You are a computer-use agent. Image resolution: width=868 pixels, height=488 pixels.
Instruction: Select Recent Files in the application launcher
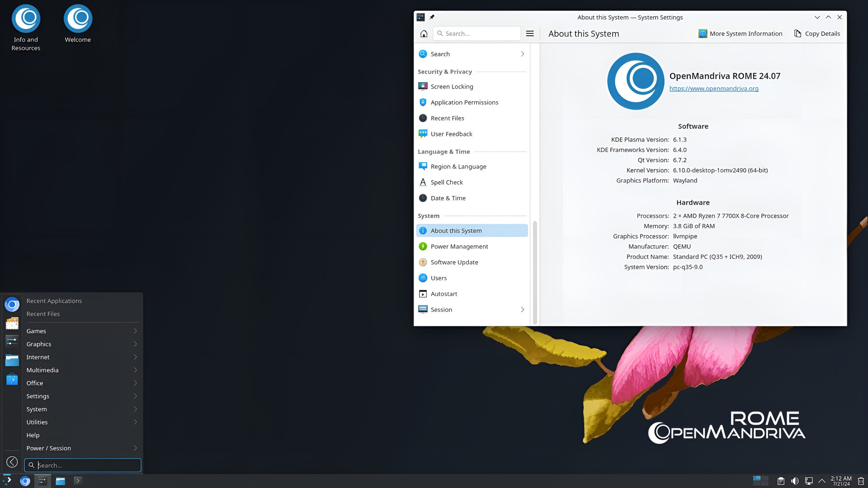(x=43, y=314)
